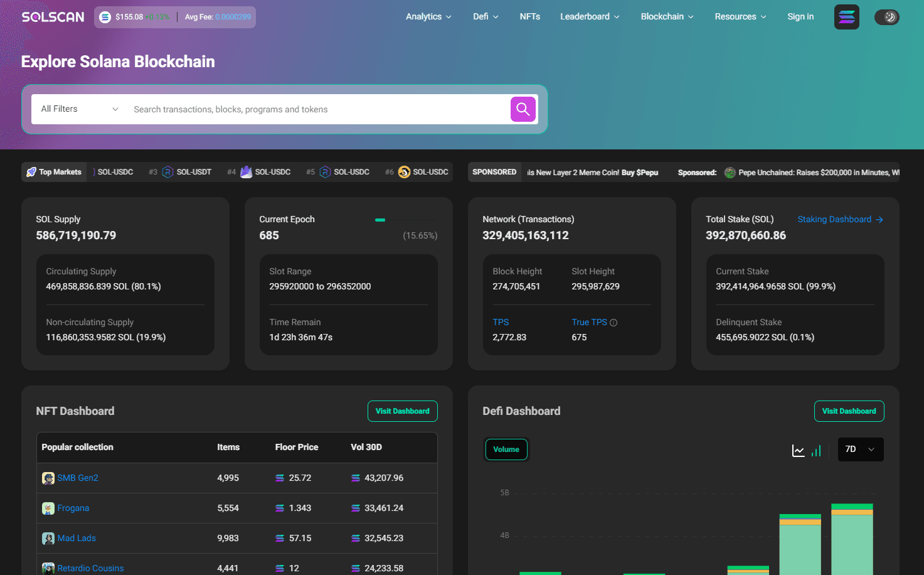The width and height of the screenshot is (924, 575).
Task: Click the SOL Supply value 586,719,190.79
Action: click(76, 235)
